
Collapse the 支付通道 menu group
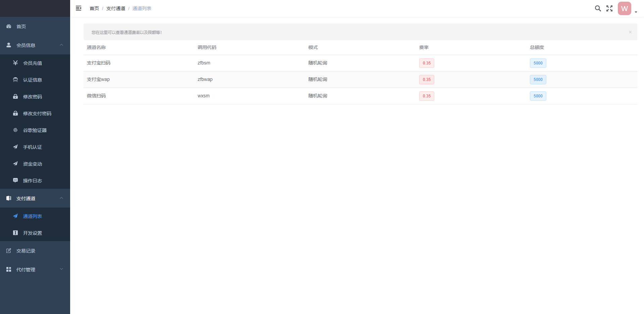[x=61, y=198]
